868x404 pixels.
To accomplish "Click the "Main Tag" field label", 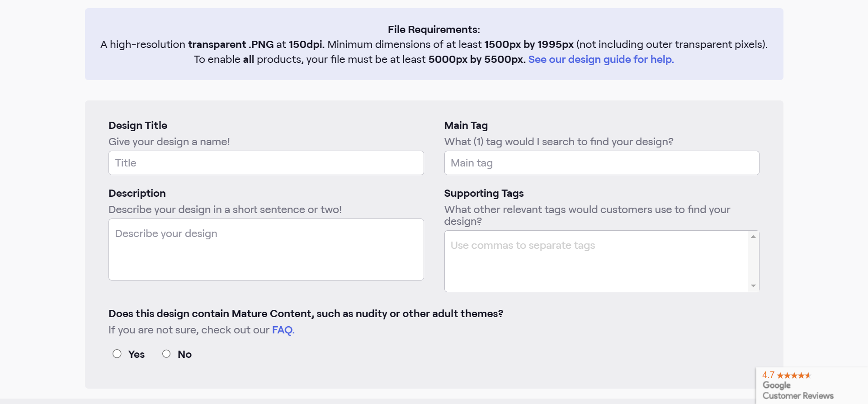I will [466, 125].
